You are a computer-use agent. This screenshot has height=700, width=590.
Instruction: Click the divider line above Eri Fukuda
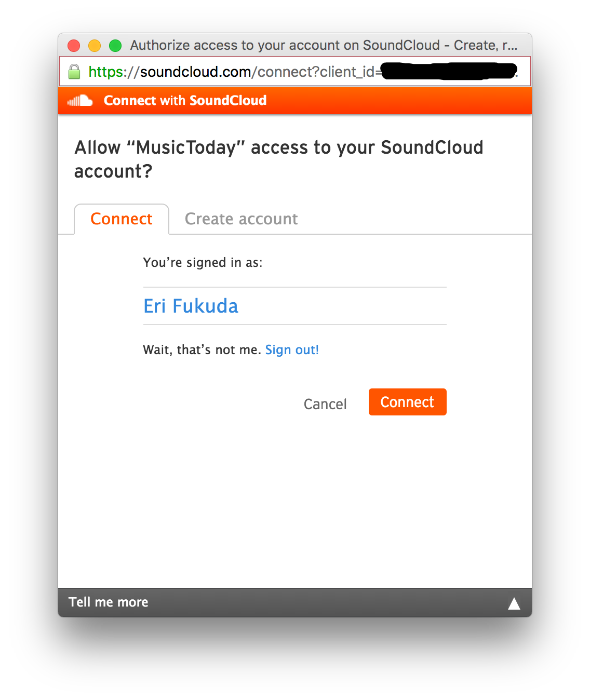coord(294,286)
